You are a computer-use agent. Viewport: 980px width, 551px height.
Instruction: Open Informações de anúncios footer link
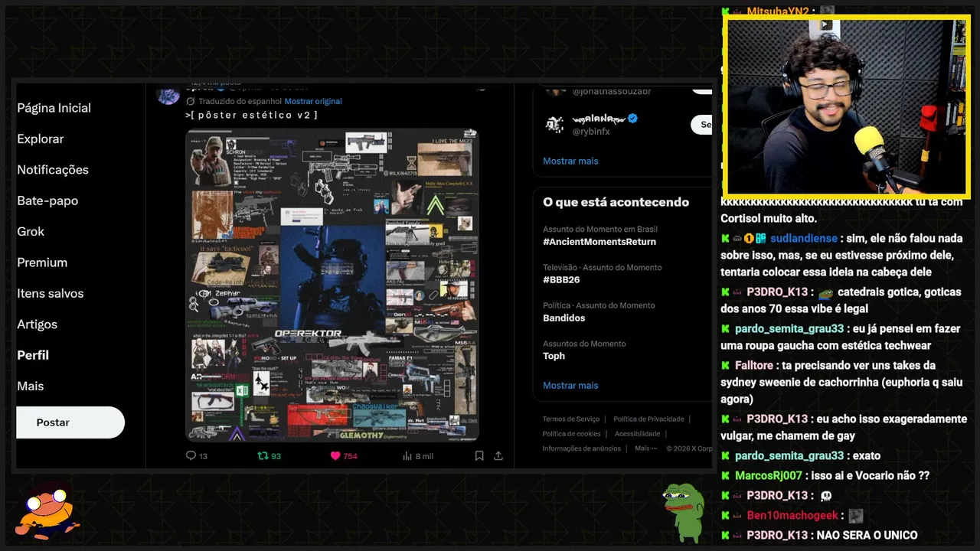(582, 448)
